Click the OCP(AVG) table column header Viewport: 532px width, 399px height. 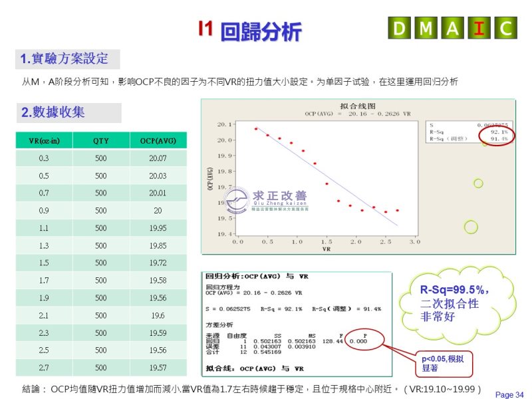[158, 140]
